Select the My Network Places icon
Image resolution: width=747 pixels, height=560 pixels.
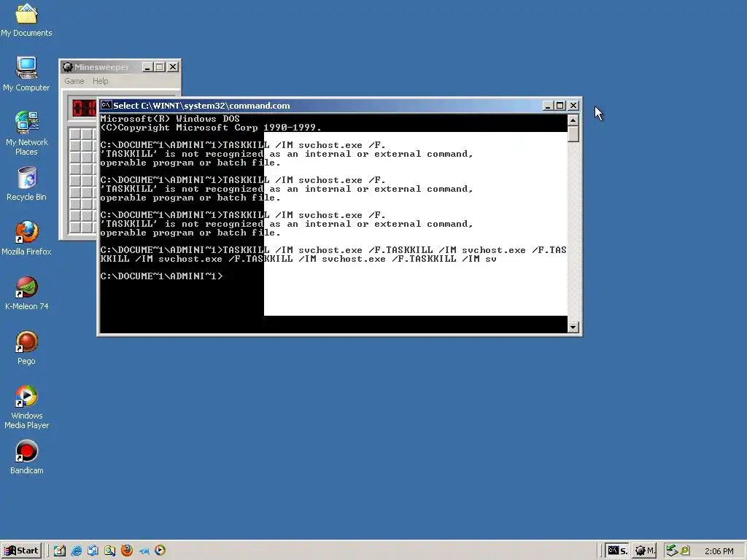tap(26, 133)
